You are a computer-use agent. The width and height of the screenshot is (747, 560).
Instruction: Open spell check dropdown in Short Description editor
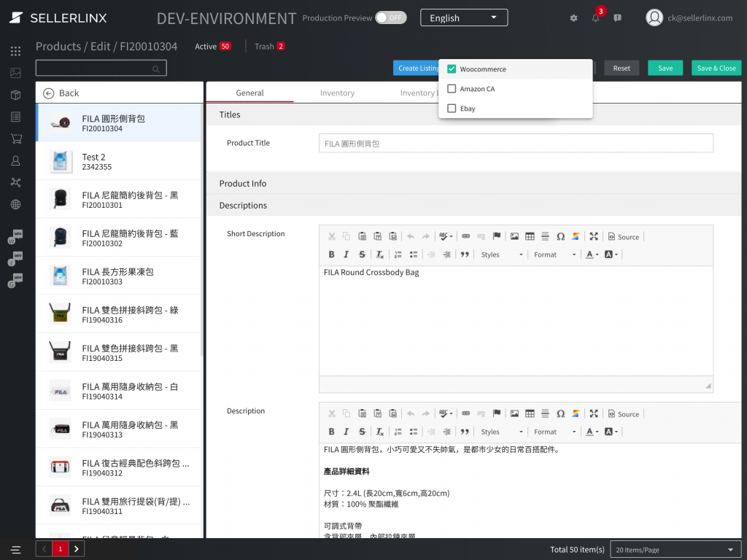tap(446, 237)
